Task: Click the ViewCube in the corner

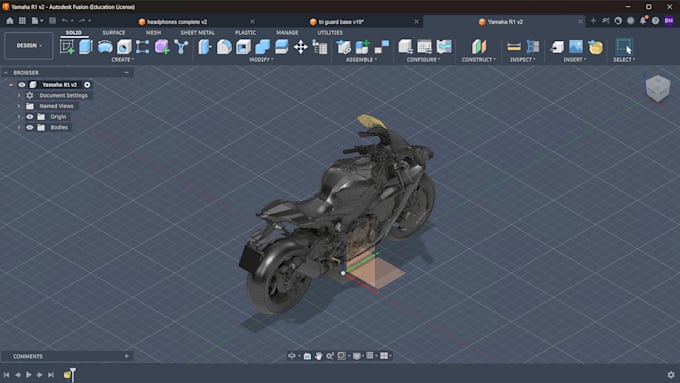Action: (x=657, y=88)
